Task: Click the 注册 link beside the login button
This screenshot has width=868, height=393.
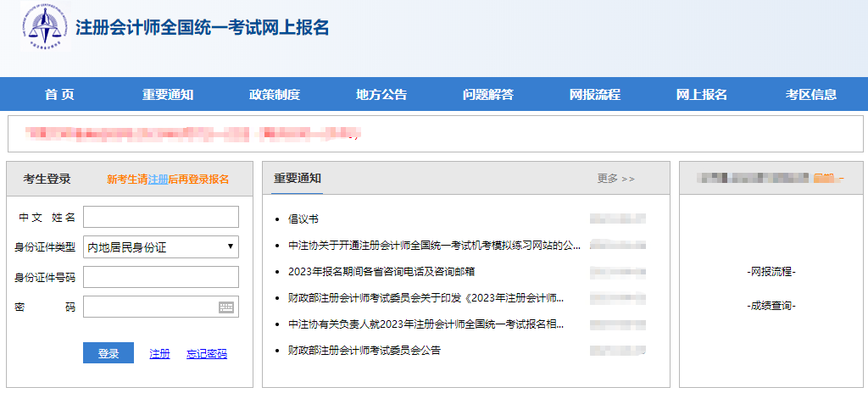Action: tap(160, 354)
